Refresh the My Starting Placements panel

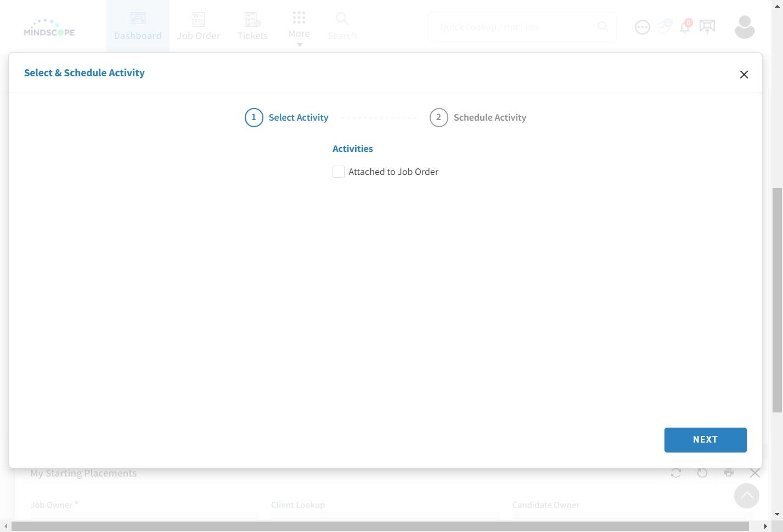676,473
